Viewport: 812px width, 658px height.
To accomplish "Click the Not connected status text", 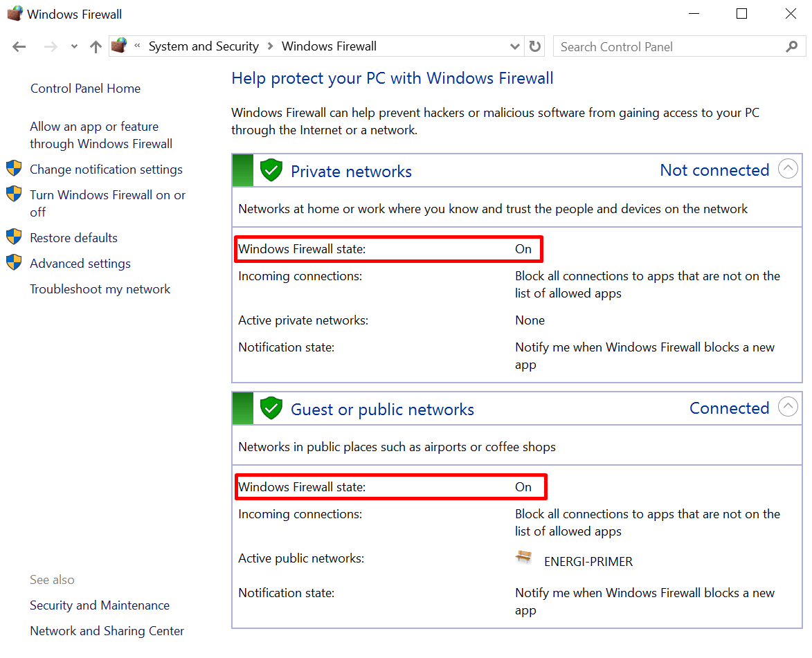I will 714,170.
